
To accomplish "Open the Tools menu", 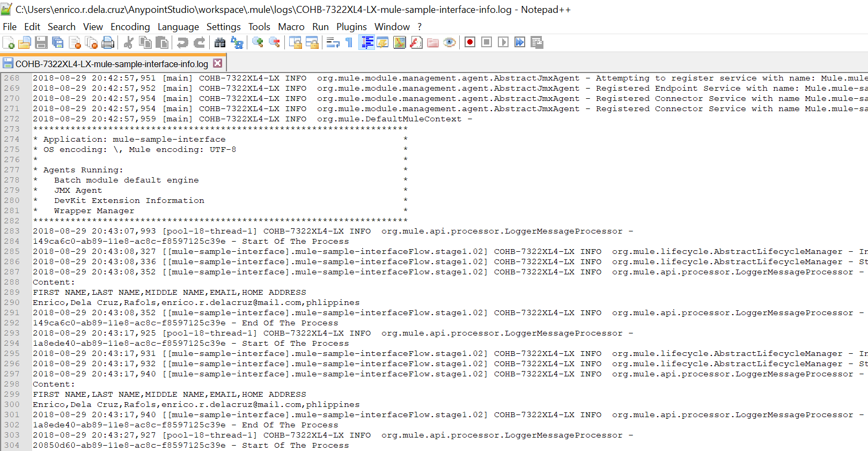I will click(259, 27).
